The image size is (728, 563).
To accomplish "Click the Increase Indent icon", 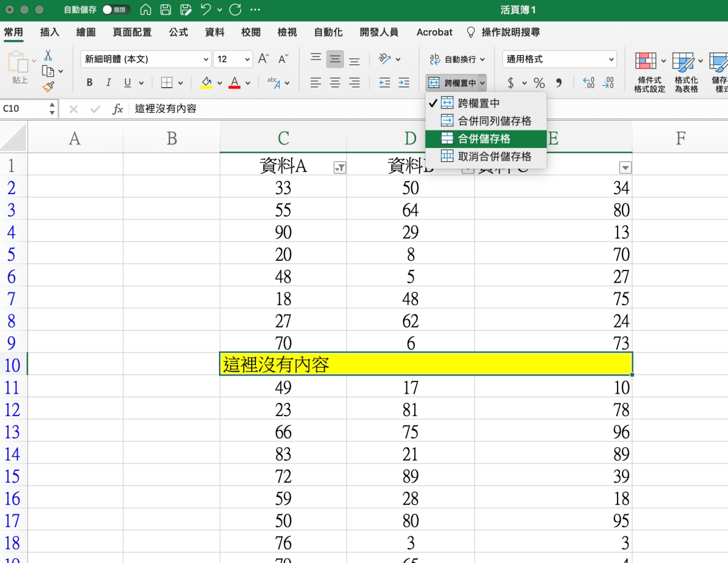I will 404,83.
